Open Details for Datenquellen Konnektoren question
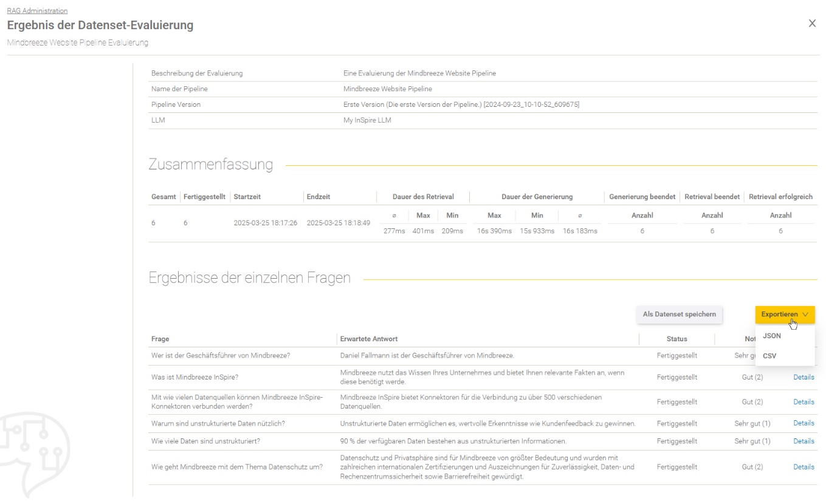This screenshot has height=504, width=826. (804, 402)
